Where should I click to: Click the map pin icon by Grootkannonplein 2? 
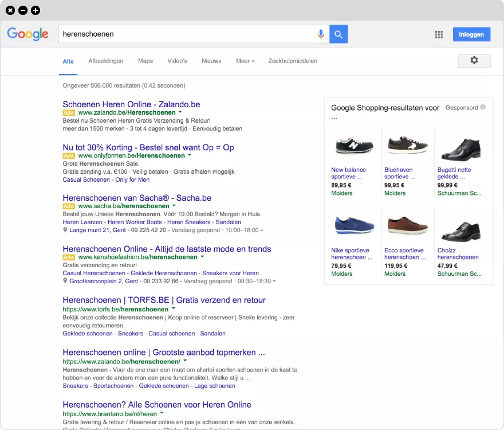coord(65,281)
